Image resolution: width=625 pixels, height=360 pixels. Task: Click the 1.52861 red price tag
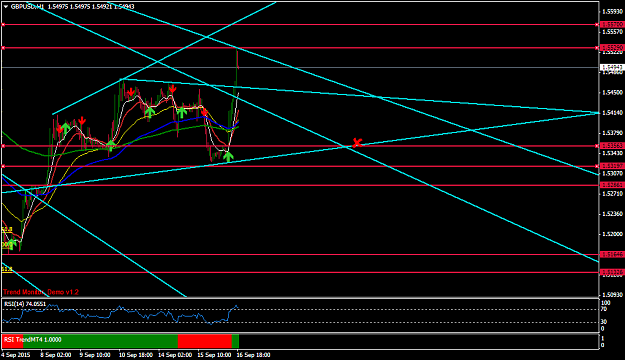click(612, 185)
